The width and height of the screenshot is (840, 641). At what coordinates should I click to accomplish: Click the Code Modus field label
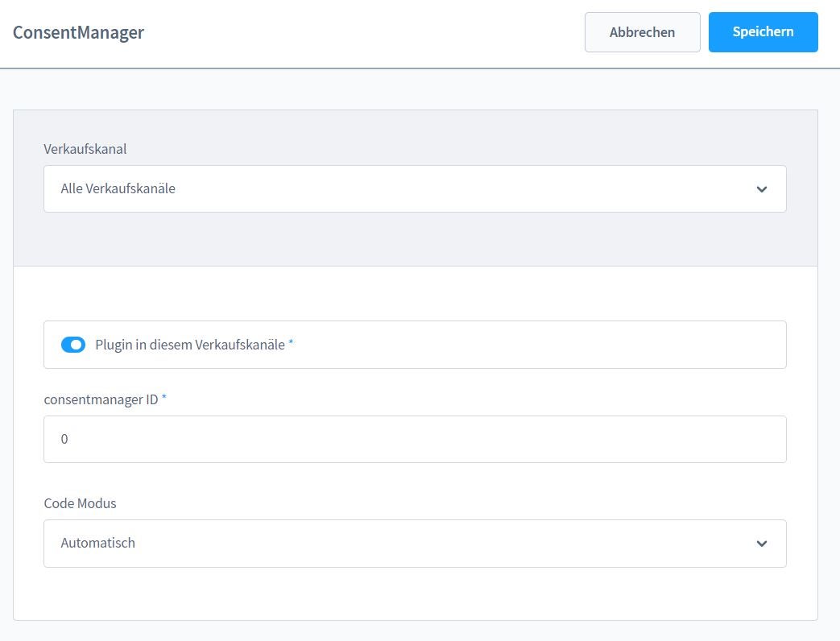80,503
